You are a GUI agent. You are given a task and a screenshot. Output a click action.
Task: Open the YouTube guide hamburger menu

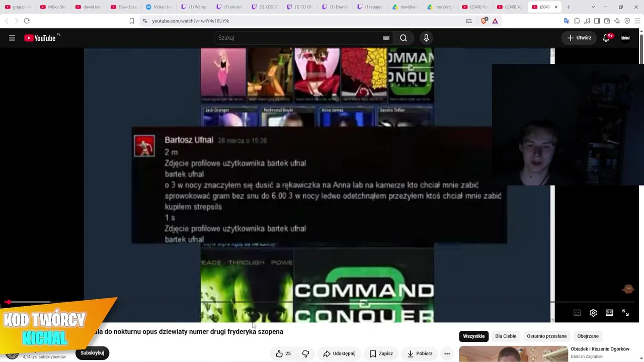(12, 38)
